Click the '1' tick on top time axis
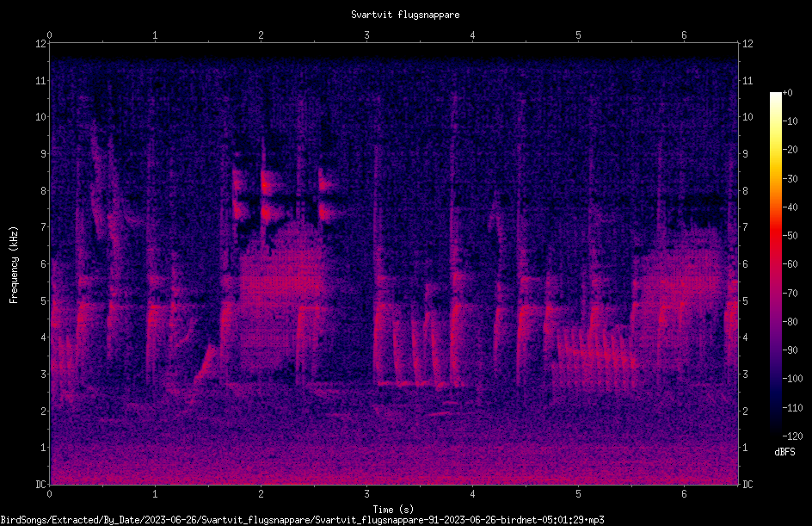Viewport: 812px width, 526px height. 155,35
